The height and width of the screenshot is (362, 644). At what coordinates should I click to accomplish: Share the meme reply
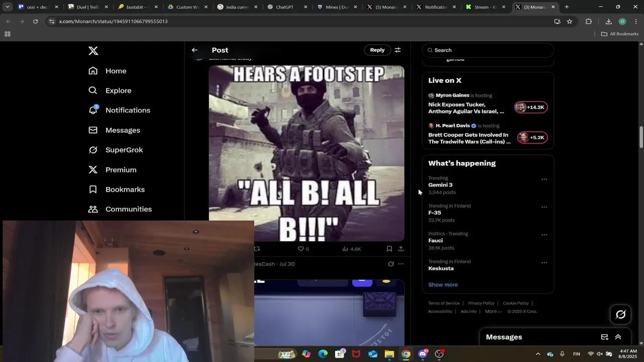401,249
